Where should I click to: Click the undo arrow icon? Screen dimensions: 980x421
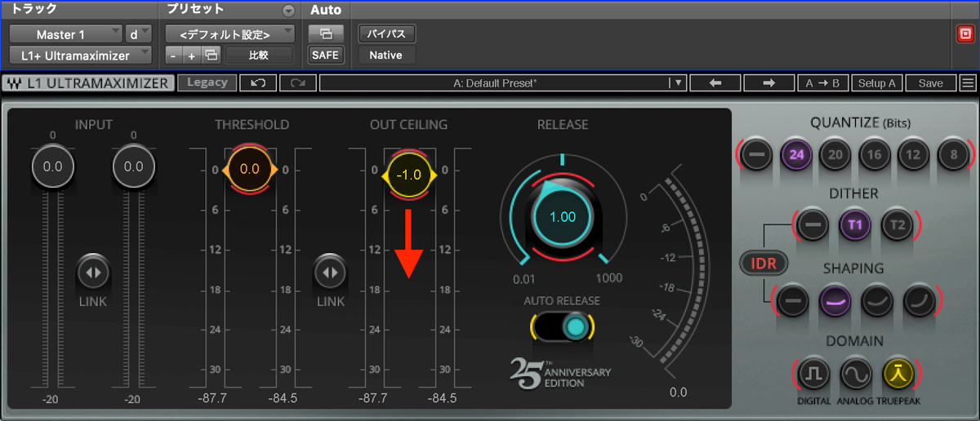(x=259, y=82)
